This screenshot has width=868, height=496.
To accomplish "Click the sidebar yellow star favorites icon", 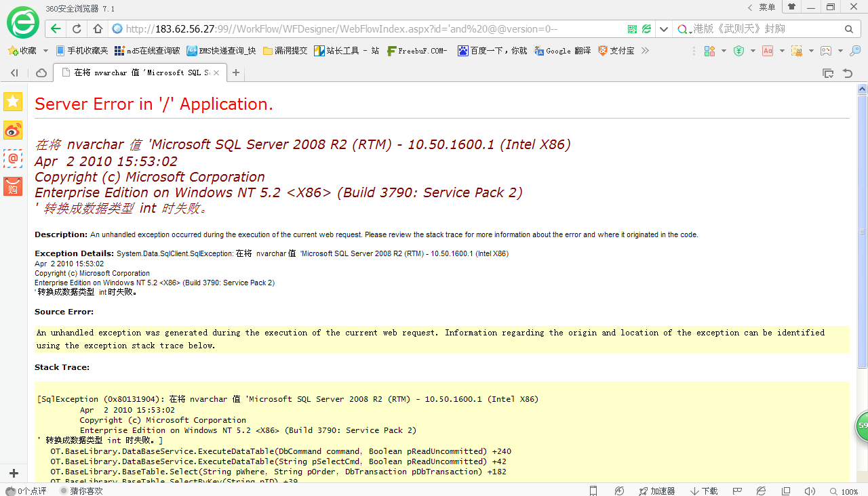I will (13, 102).
